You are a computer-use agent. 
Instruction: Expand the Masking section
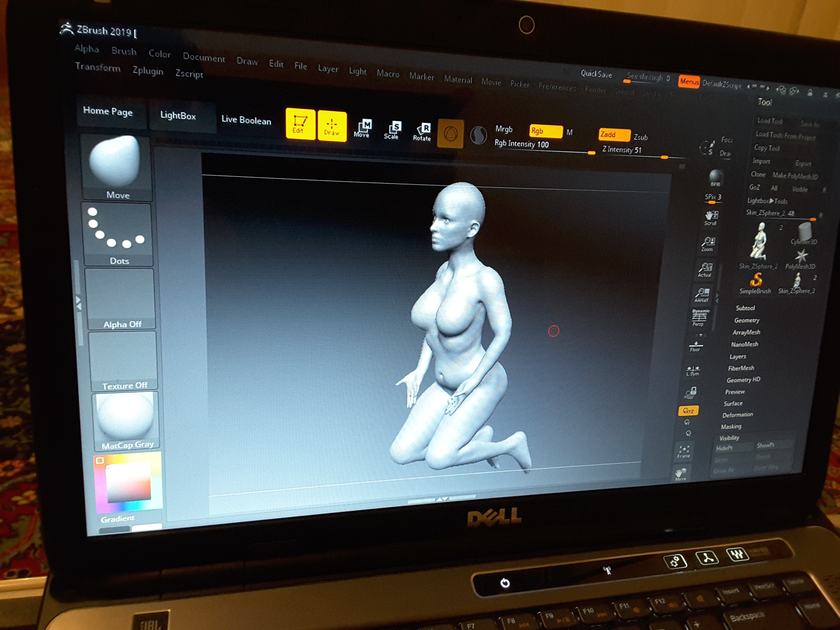[x=731, y=426]
